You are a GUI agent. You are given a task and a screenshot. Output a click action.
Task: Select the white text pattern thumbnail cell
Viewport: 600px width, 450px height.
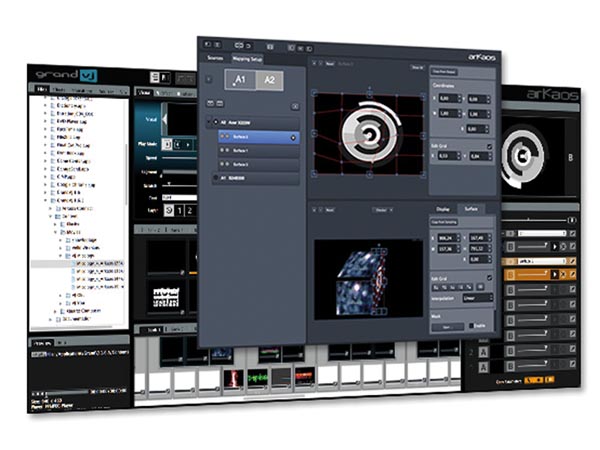pyautogui.click(x=166, y=297)
